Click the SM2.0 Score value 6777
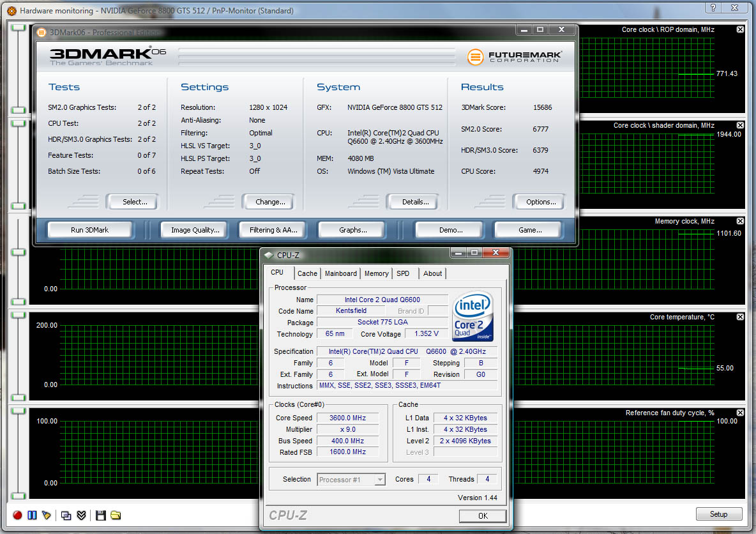Viewport: 756px width, 534px height. point(540,129)
